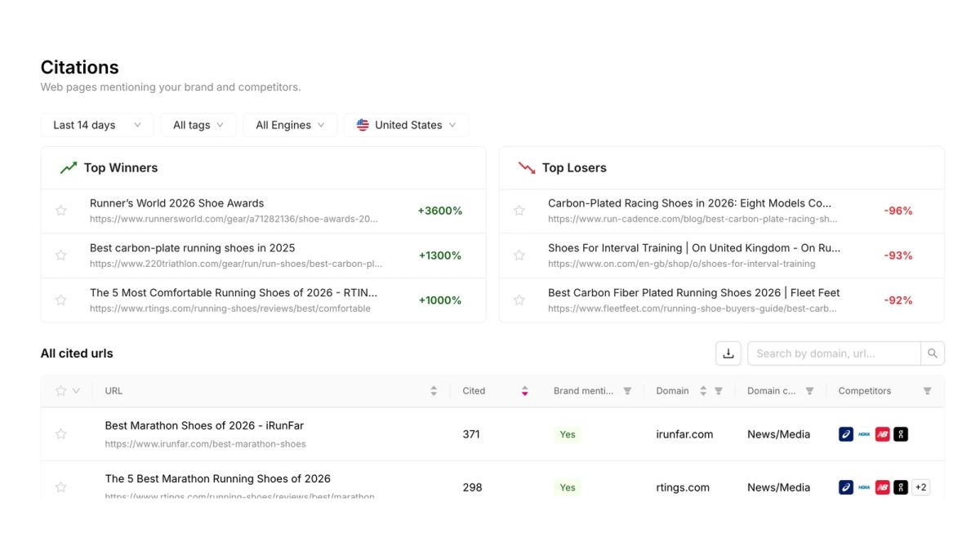Change the United States country dropdown
This screenshot has width=980, height=551.
[x=406, y=125]
